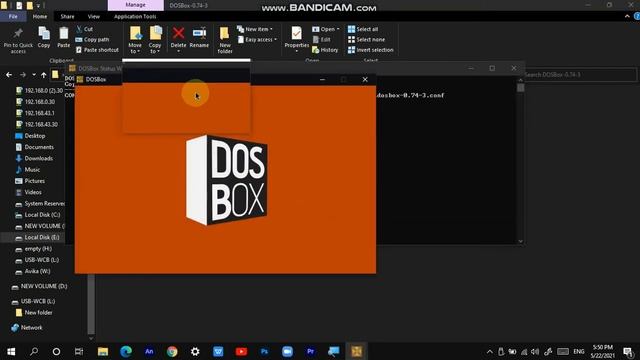Click the Search DOSBox-0.74-3 field
640x360 pixels.
click(580, 75)
